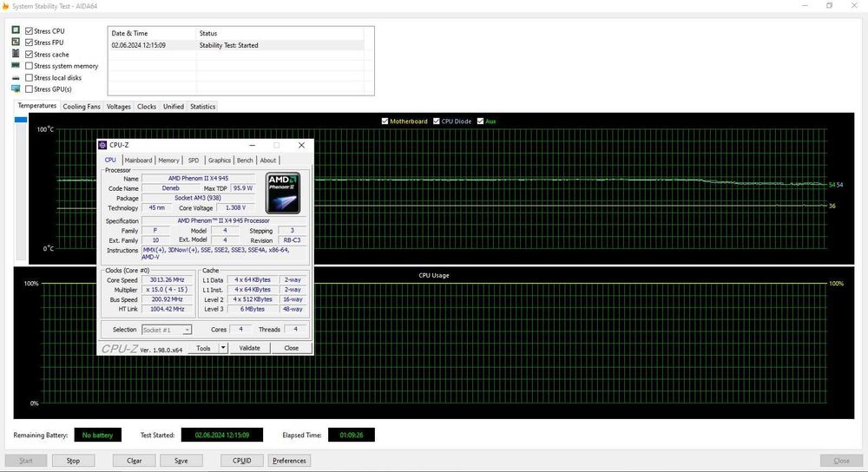Image resolution: width=868 pixels, height=472 pixels.
Task: Open the Bench tab in CPU-Z
Action: coord(245,161)
